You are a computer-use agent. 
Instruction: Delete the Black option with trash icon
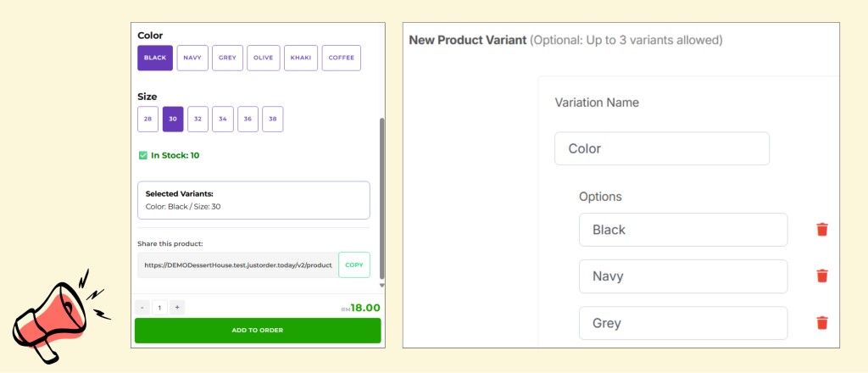(x=821, y=230)
